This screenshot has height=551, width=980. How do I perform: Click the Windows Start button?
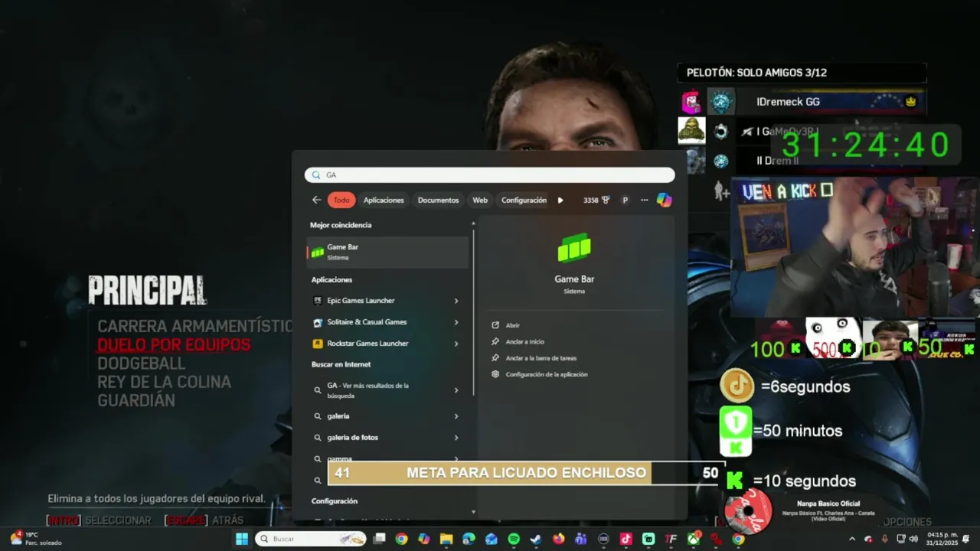(x=242, y=539)
